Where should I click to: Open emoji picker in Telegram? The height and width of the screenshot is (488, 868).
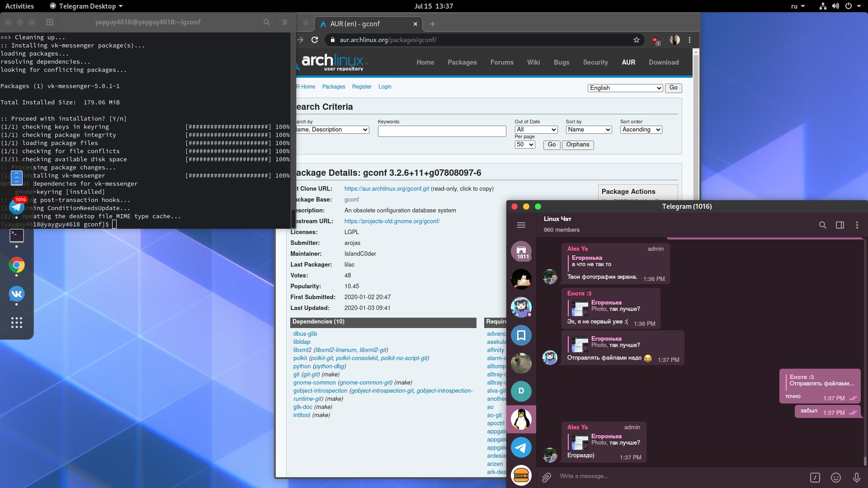click(836, 478)
